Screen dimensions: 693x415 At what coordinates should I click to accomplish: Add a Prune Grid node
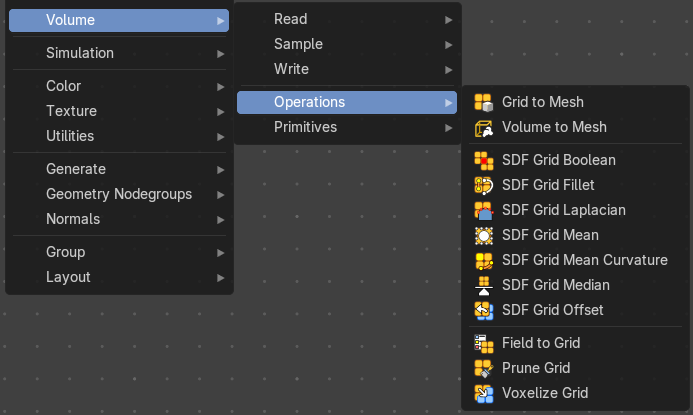(x=575, y=368)
